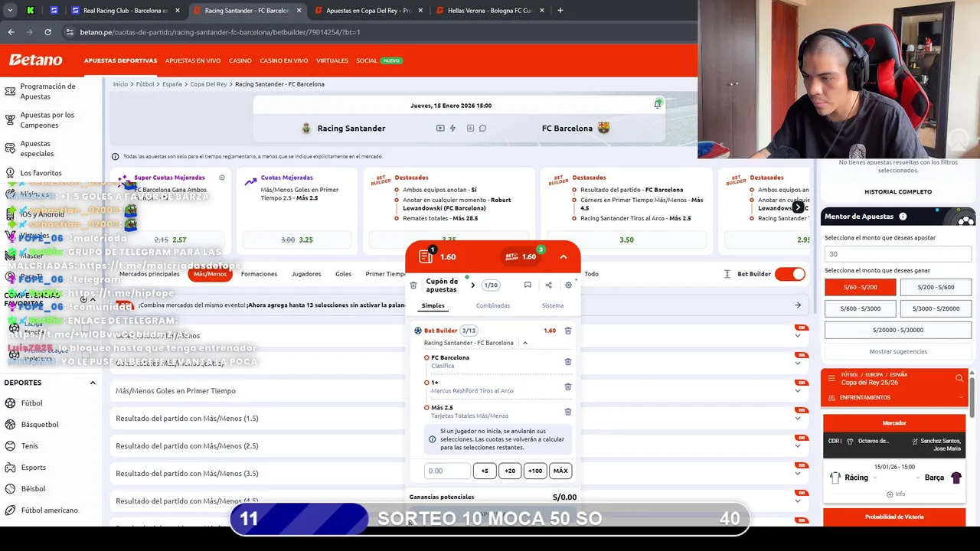Click the stake amount input field
The height and width of the screenshot is (551, 980).
447,471
